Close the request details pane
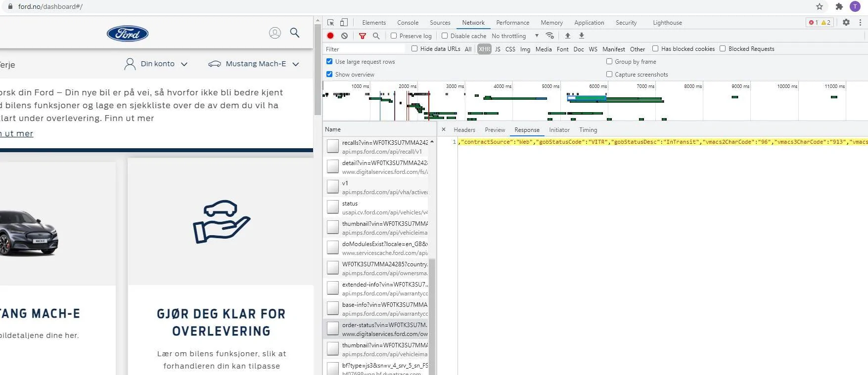 pos(444,129)
